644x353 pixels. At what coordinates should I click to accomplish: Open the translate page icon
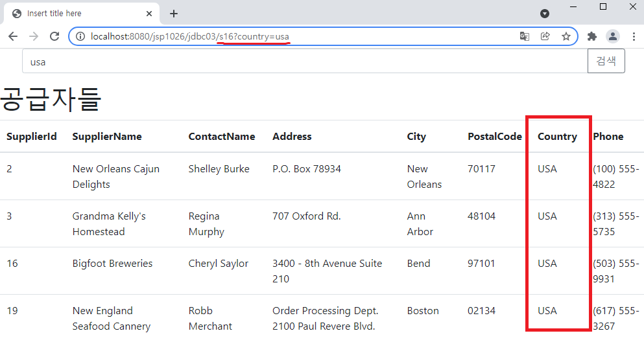(525, 36)
